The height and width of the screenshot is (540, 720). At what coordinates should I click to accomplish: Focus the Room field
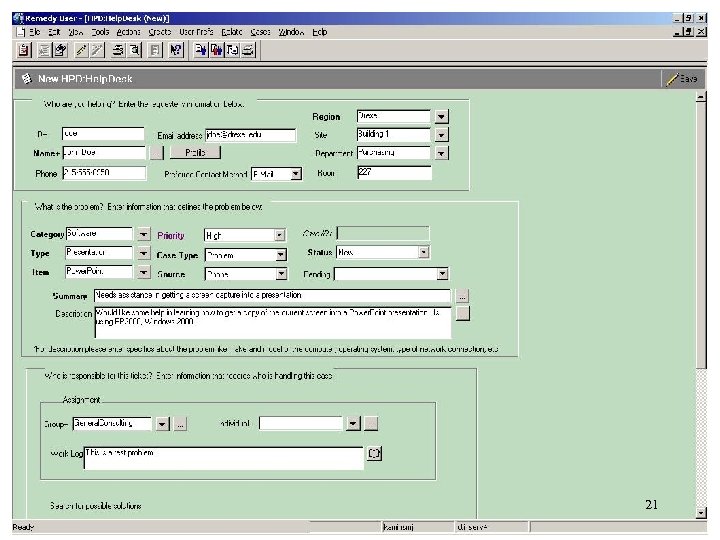coord(394,173)
